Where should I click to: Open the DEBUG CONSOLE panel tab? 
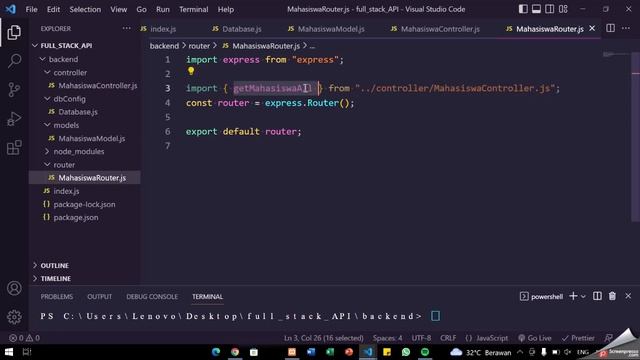point(152,296)
